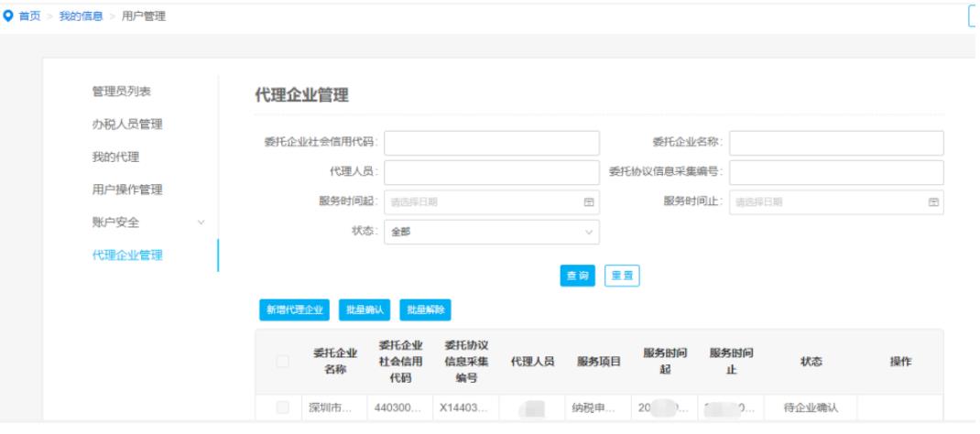This screenshot has height=434, width=980.
Task: Check the checkbox for the 深圳市 row
Action: (x=282, y=407)
